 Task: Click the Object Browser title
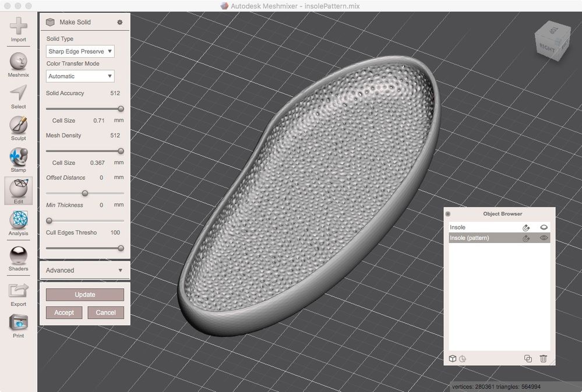(x=503, y=214)
